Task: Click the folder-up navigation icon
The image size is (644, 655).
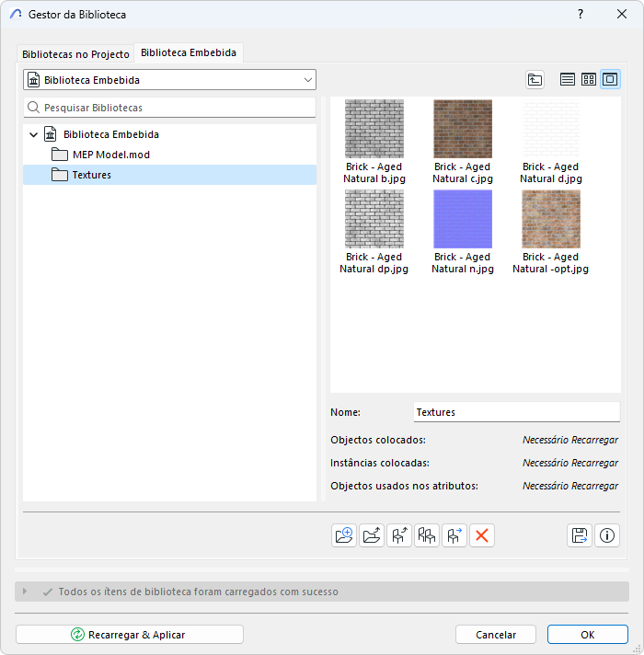Action: 535,79
